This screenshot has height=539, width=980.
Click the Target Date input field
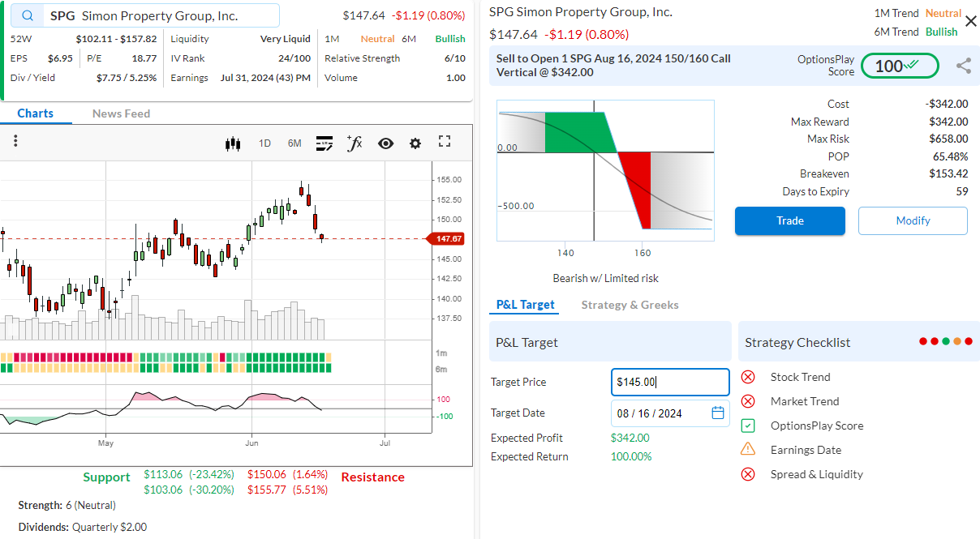(670, 413)
